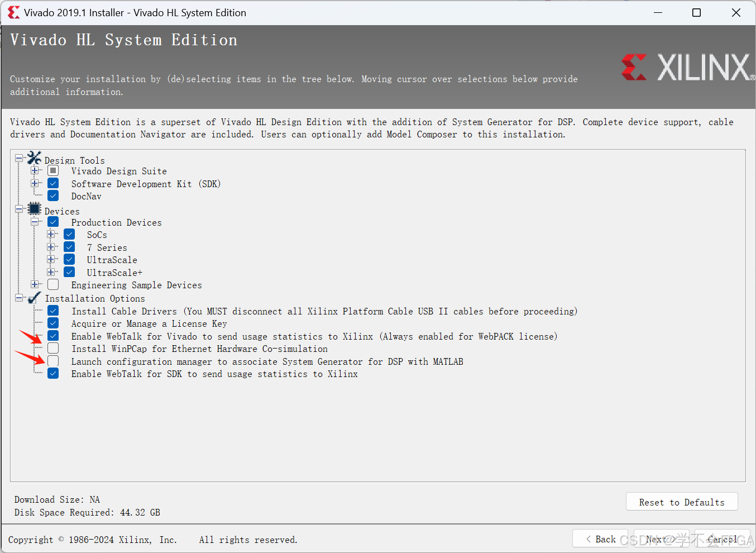Disable WebTalk for Vivado checkbox
This screenshot has height=553, width=756.
click(x=53, y=336)
